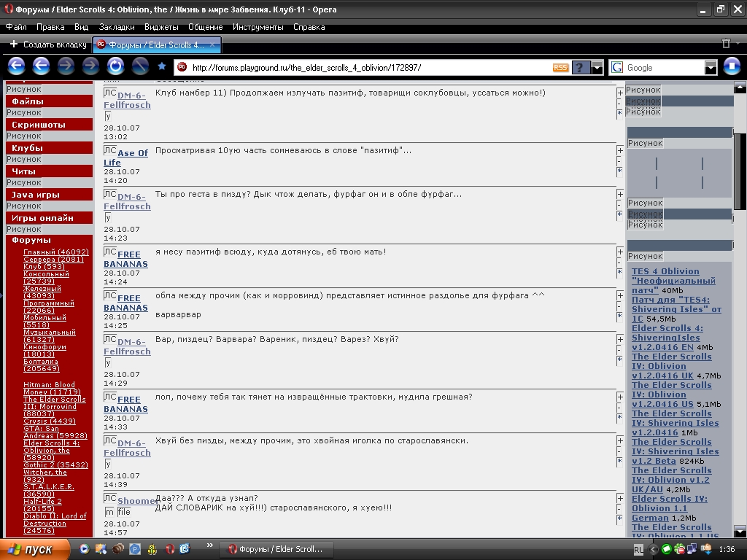Reload the page with the Reload button
Viewport: 747px width, 560px height.
click(x=115, y=66)
